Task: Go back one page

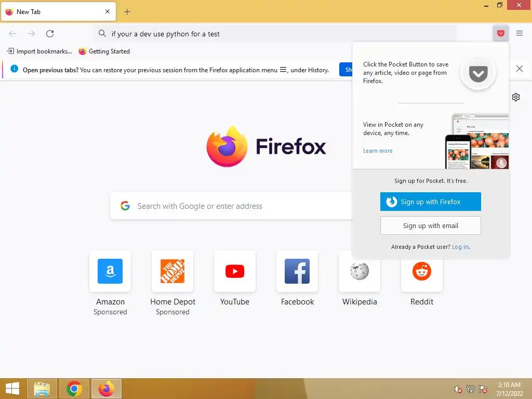Action: tap(12, 34)
